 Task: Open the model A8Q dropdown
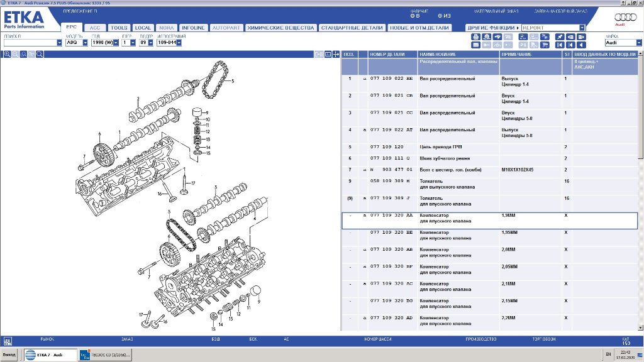click(87, 43)
